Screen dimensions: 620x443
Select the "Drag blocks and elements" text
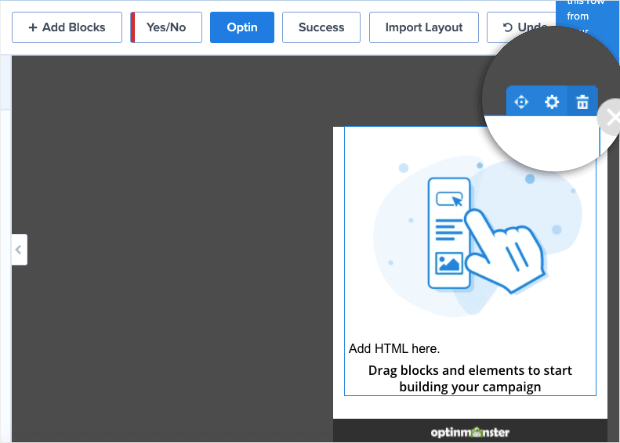pyautogui.click(x=470, y=378)
